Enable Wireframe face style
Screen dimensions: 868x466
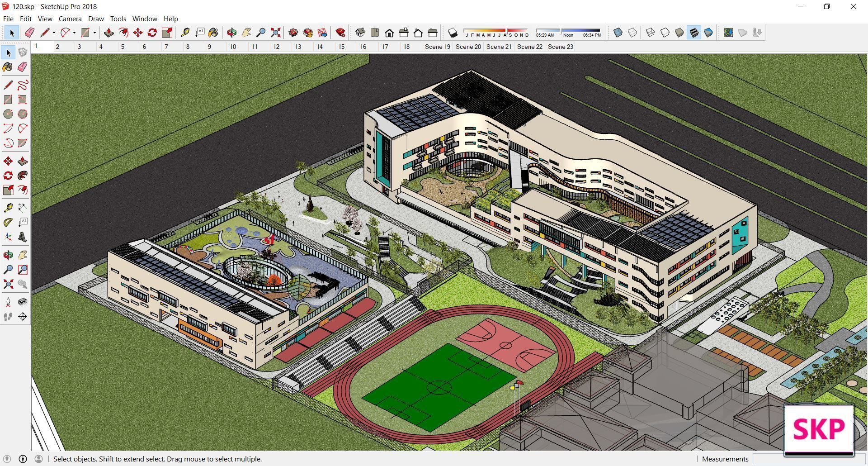tap(651, 33)
